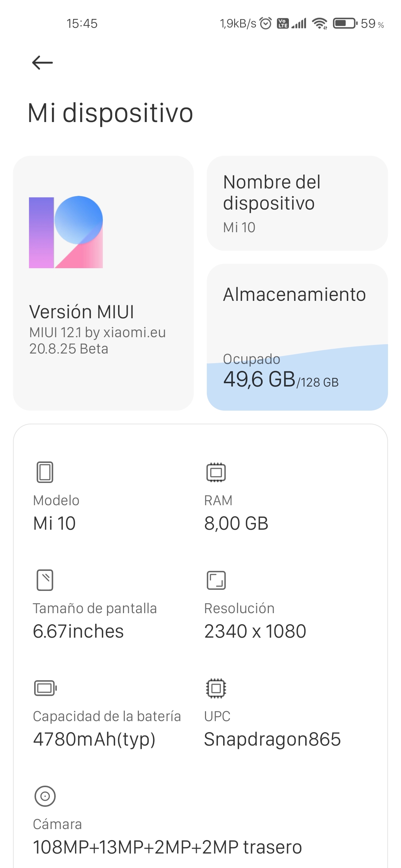Tap the Cámara lens icon
401x868 pixels.
45,796
